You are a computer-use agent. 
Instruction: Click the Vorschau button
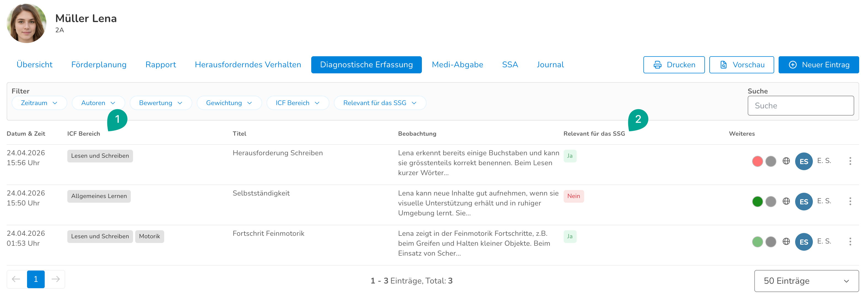point(741,65)
